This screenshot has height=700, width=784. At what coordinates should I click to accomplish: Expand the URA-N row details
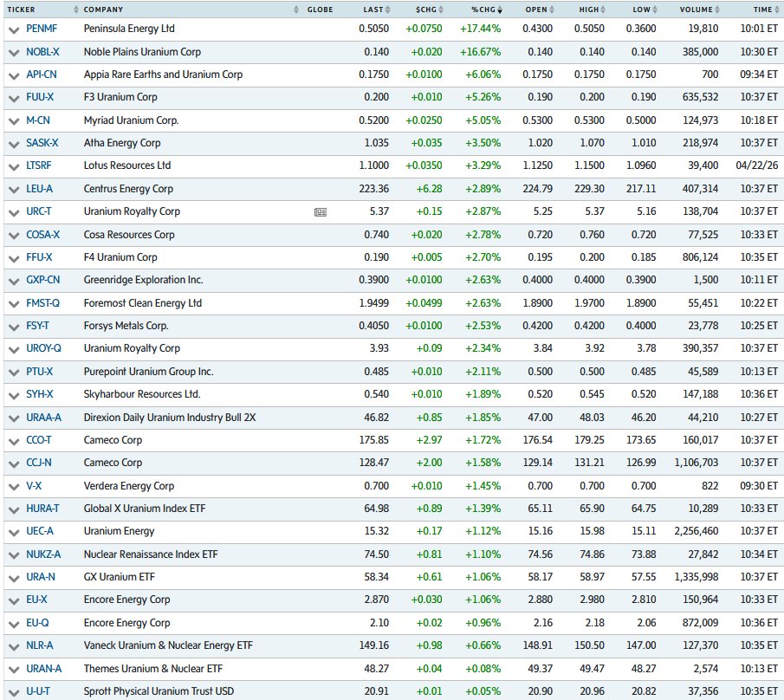[14, 579]
